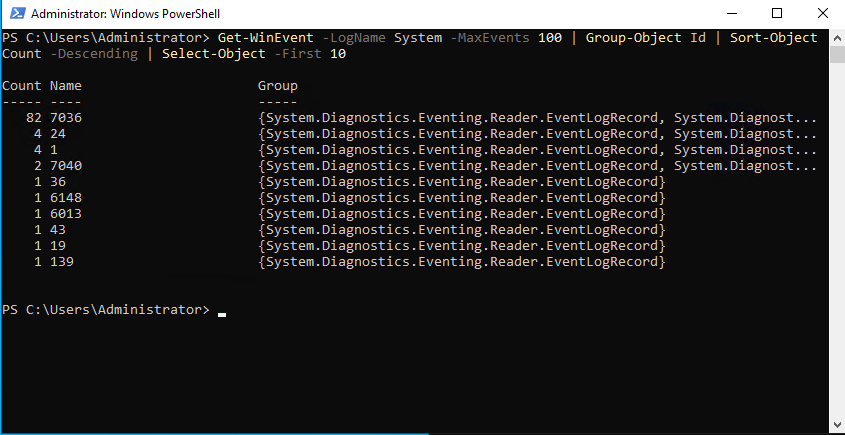
Task: Minimize the PowerShell window
Action: point(730,14)
